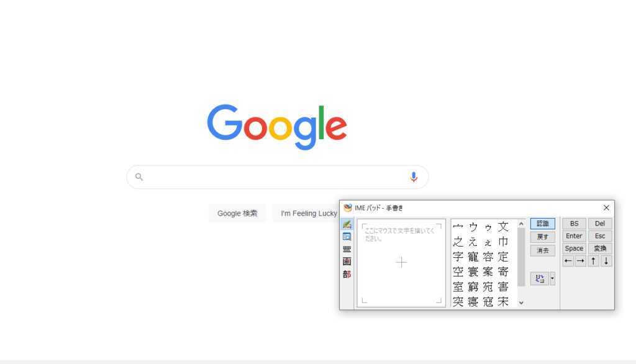
Task: Select candidate character 宋
Action: [x=503, y=301]
